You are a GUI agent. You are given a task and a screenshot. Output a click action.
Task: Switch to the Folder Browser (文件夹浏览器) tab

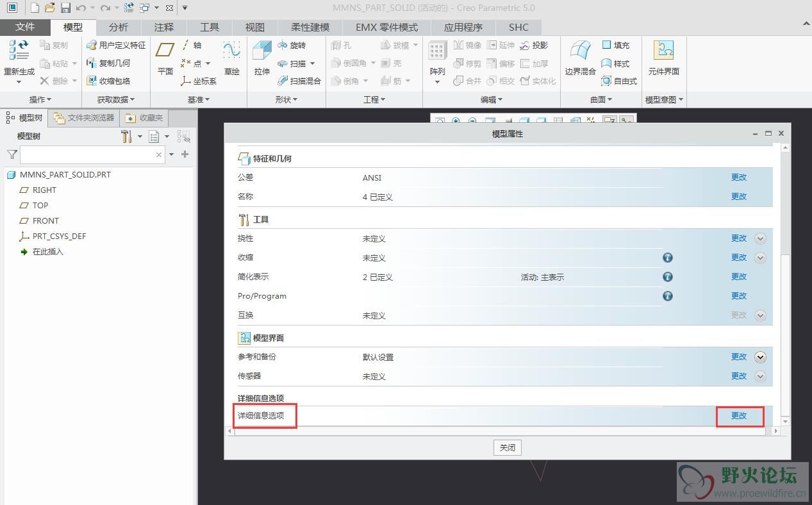point(85,118)
